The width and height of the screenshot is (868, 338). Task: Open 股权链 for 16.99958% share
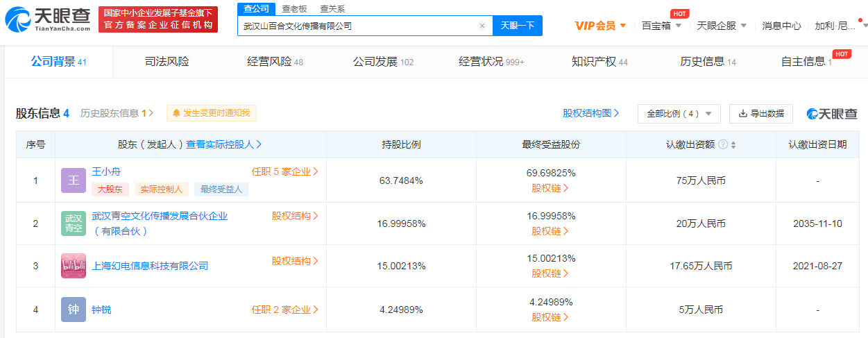(551, 231)
